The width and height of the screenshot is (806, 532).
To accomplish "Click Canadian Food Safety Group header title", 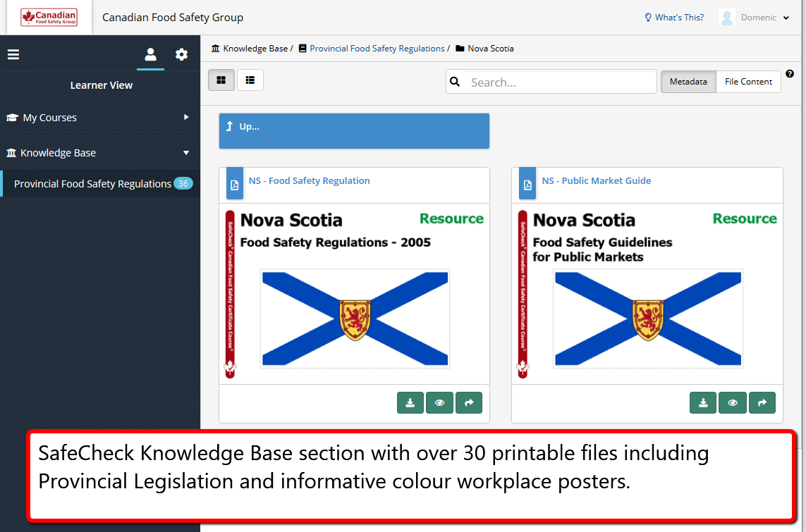I will click(x=173, y=18).
